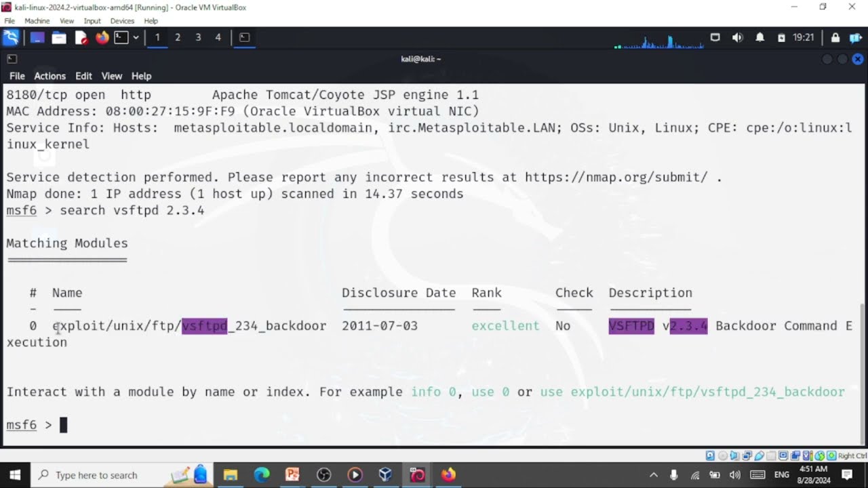
Task: Open the terminal Edit menu
Action: coord(83,76)
